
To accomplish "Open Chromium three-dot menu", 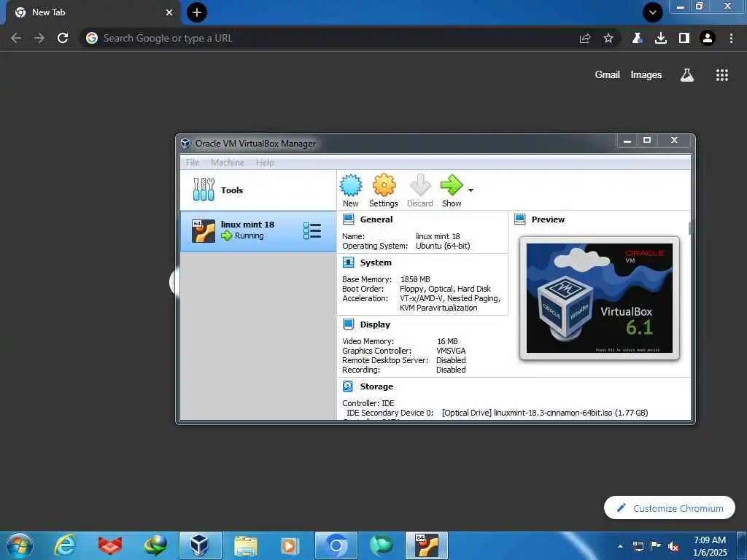I will pos(731,38).
